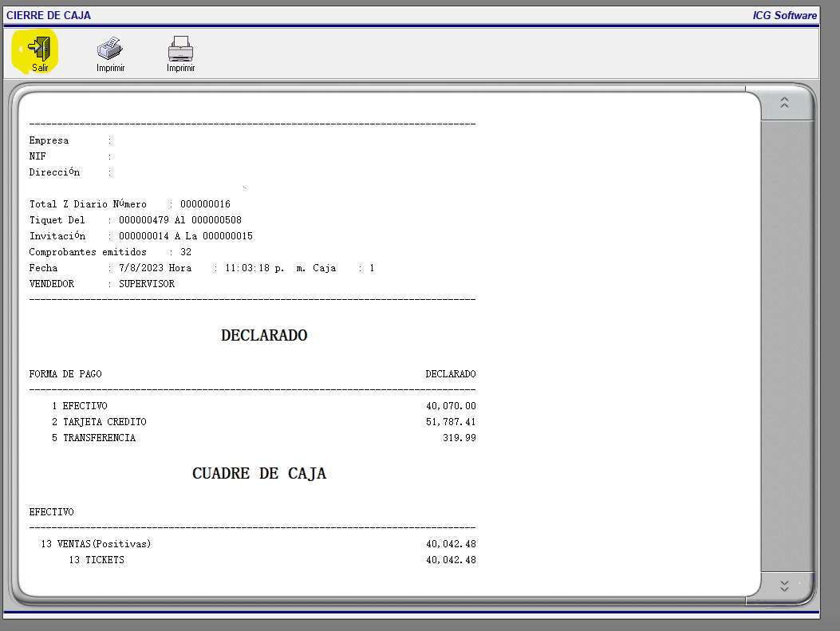
Task: Click ticket range 000000479 Al 000000508
Action: pos(180,220)
